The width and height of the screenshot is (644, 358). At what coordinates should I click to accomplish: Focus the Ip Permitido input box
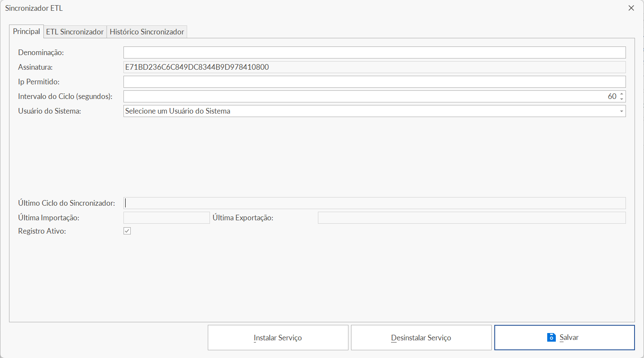click(374, 82)
